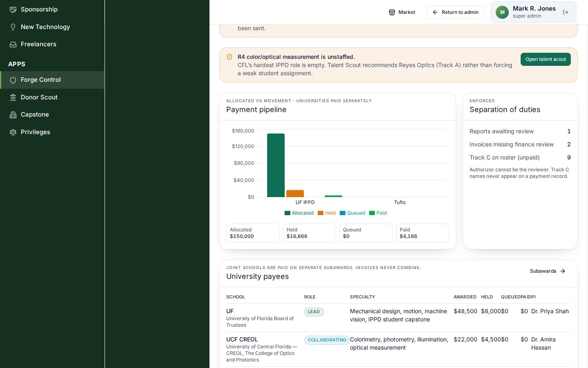
Task: Click the Capstone building icon
Action: 13,114
